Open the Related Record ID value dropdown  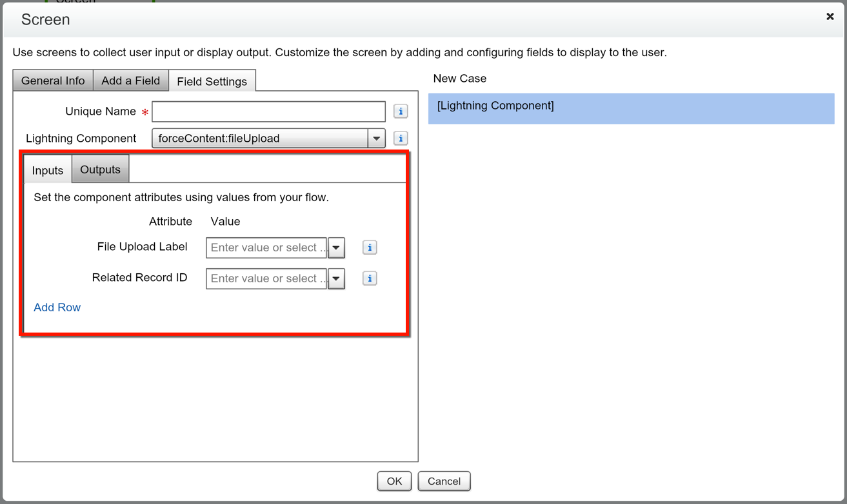click(x=336, y=278)
